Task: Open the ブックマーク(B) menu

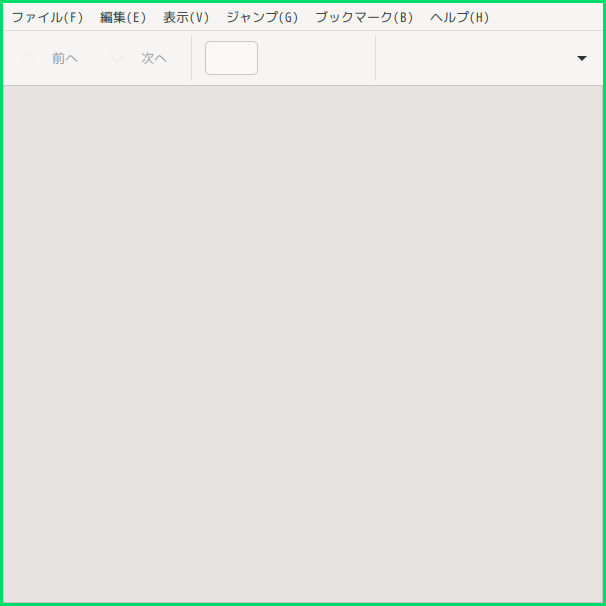Action: coord(364,17)
